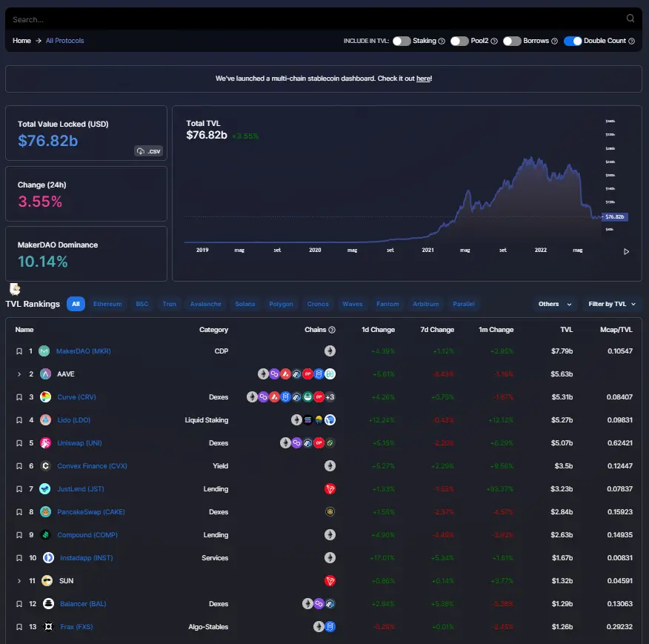Screen dimensions: 649x644
Task: Select the Parallel chain tab
Action: [464, 304]
